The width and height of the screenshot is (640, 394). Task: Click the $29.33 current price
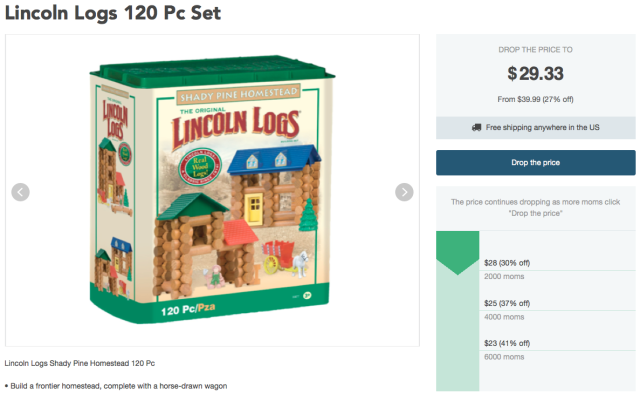pyautogui.click(x=536, y=73)
